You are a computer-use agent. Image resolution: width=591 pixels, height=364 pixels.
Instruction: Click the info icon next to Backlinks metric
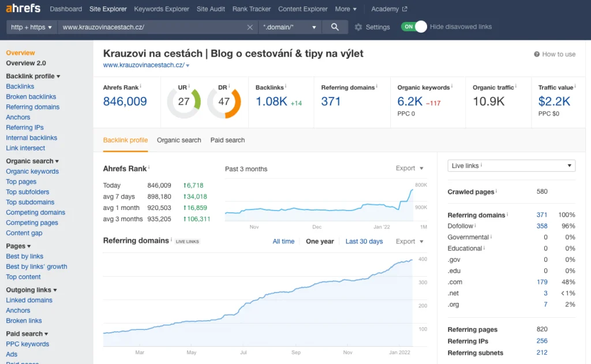286,87
